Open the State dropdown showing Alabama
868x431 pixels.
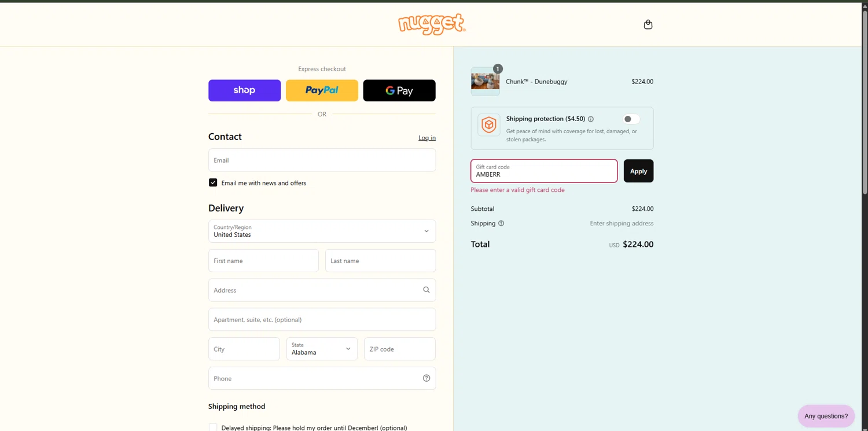[x=322, y=349]
